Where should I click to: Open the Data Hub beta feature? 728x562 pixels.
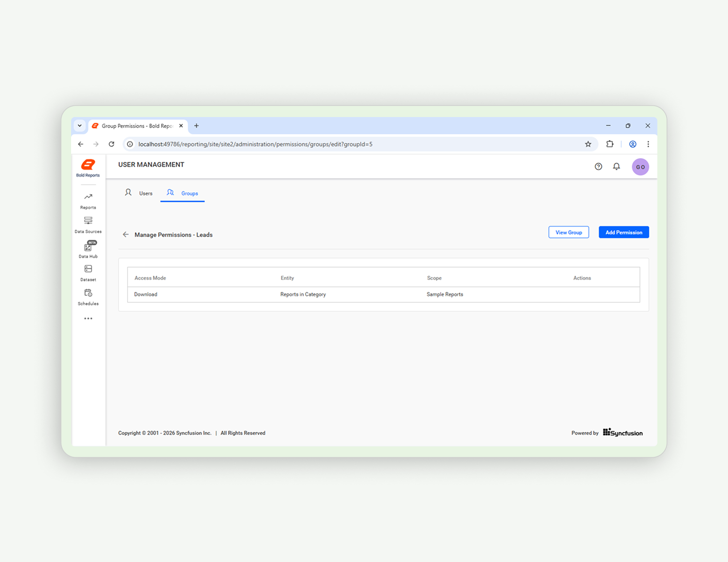pyautogui.click(x=88, y=250)
